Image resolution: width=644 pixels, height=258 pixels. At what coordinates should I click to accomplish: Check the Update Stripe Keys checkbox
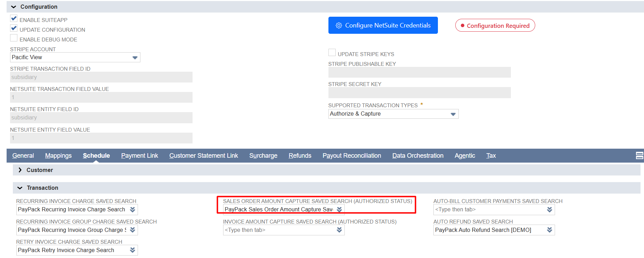(x=332, y=53)
